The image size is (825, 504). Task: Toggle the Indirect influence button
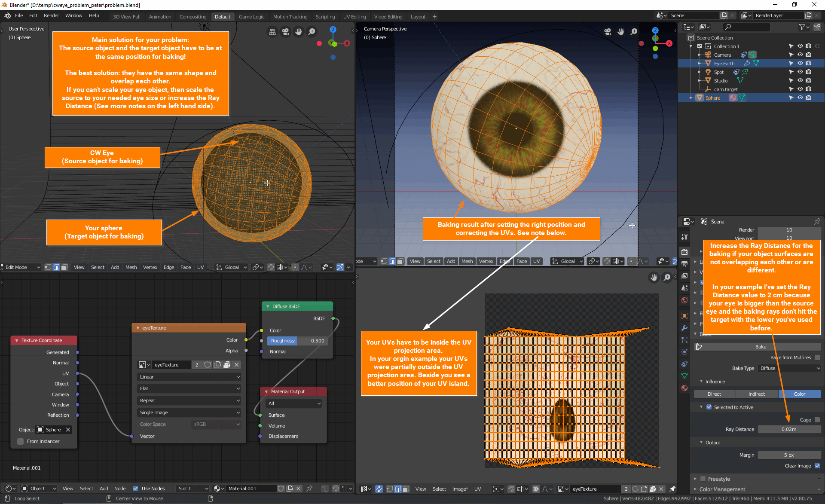[756, 394]
